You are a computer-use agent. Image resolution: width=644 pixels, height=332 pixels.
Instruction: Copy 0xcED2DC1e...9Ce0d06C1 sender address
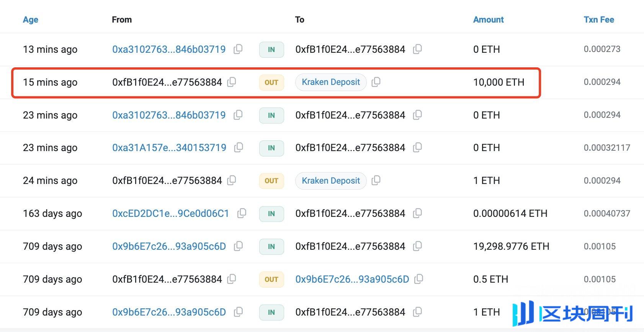pos(242,213)
